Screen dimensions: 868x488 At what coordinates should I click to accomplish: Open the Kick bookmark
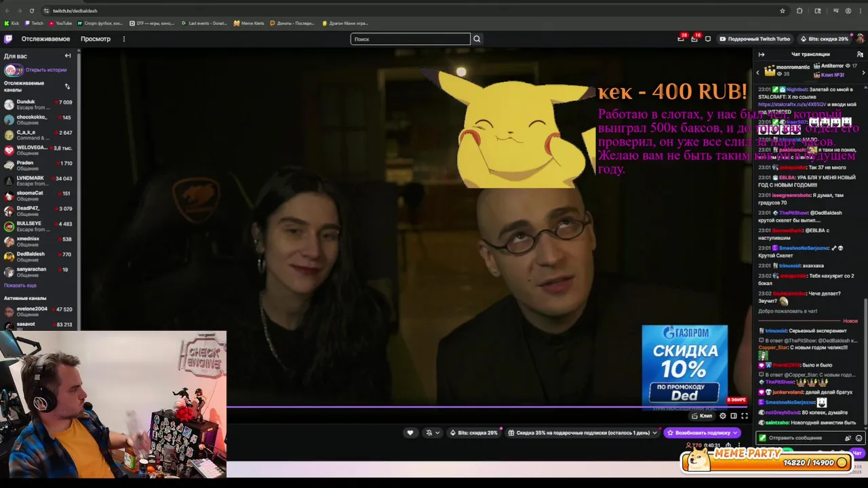click(x=12, y=23)
